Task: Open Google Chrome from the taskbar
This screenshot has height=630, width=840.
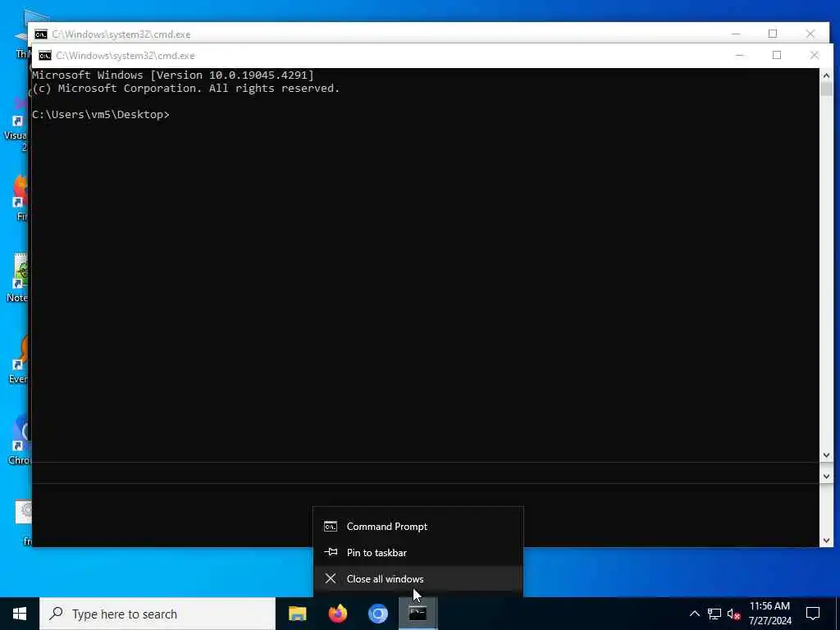Action: [377, 614]
